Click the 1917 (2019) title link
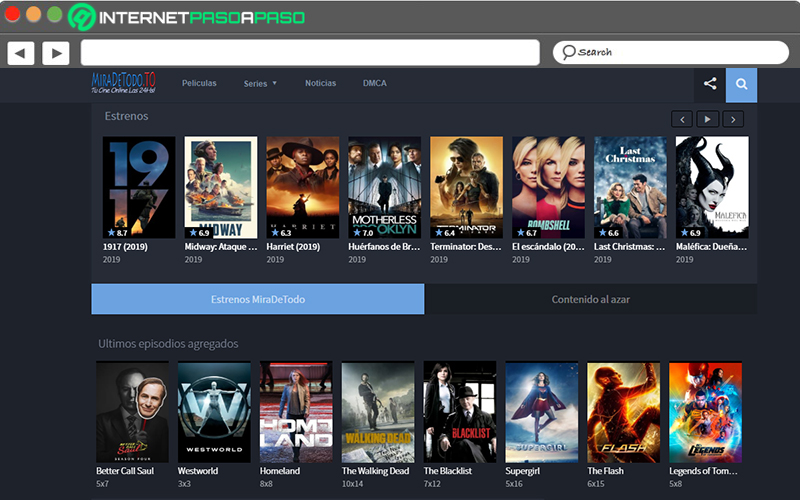 tap(125, 246)
